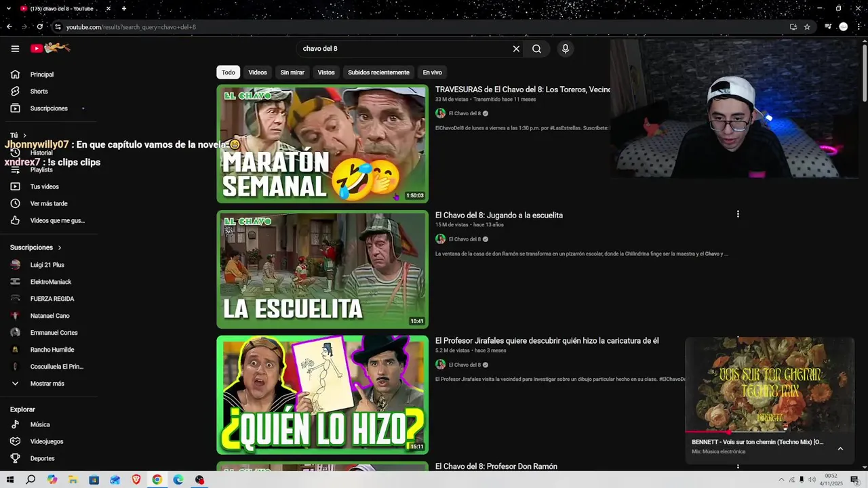The width and height of the screenshot is (868, 488).
Task: Click El Chavo del 8 channel avatar of first result
Action: click(x=440, y=113)
